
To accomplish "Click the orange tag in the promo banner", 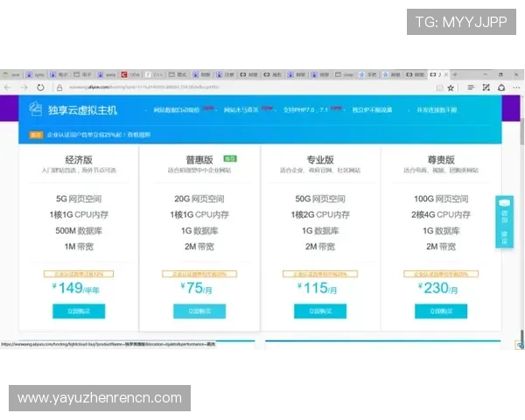I will tap(36, 135).
